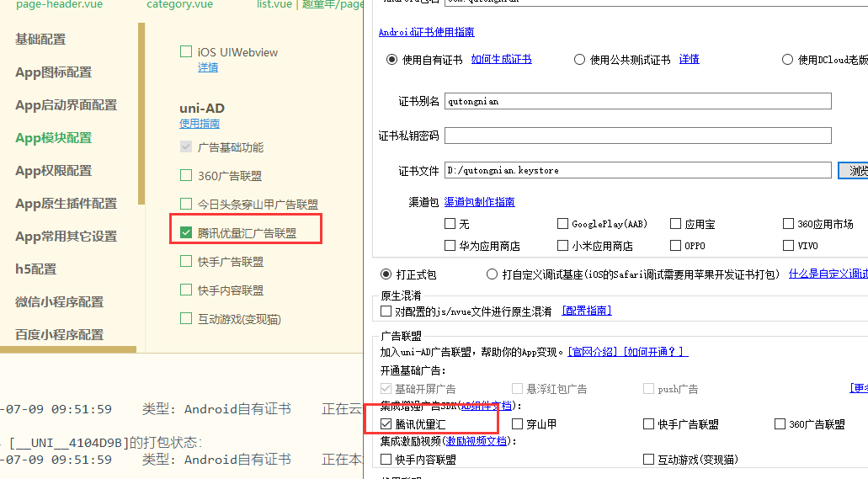
Task: Enable 互动游戏(变现猫) in packaging dialog
Action: coord(648,460)
